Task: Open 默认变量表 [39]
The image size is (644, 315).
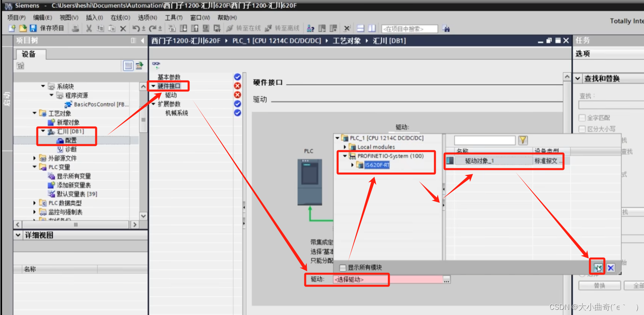Action: [72, 194]
